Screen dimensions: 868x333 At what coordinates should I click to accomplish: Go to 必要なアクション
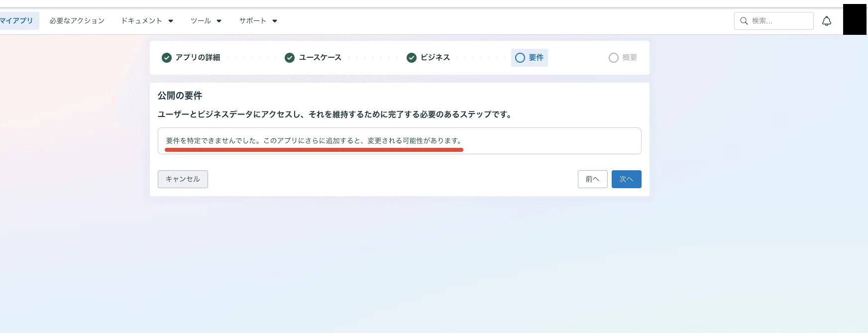click(x=77, y=21)
